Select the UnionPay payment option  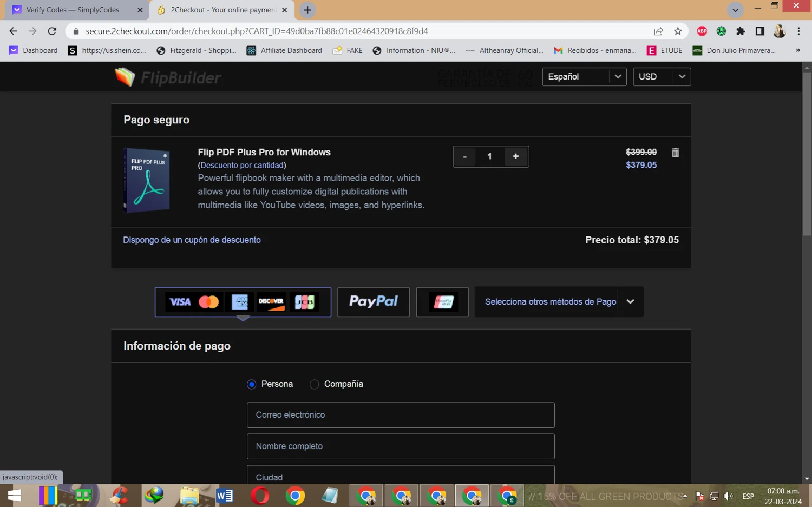[x=442, y=301]
